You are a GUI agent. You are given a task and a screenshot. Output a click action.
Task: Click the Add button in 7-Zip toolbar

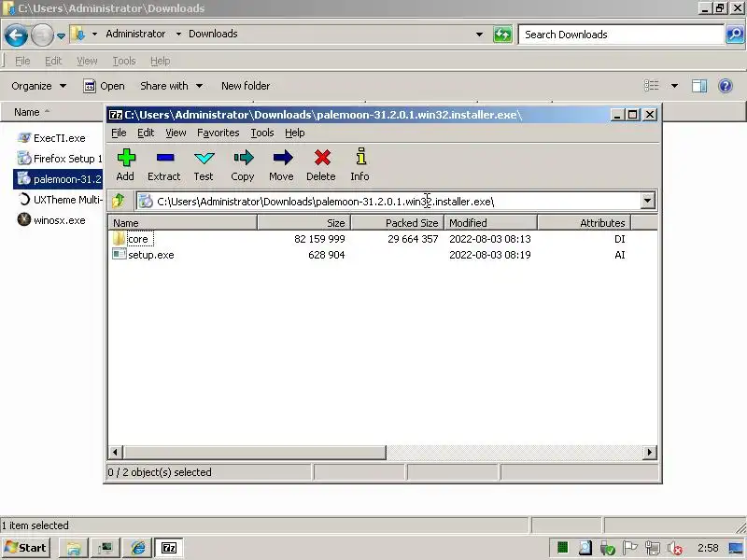(x=126, y=164)
